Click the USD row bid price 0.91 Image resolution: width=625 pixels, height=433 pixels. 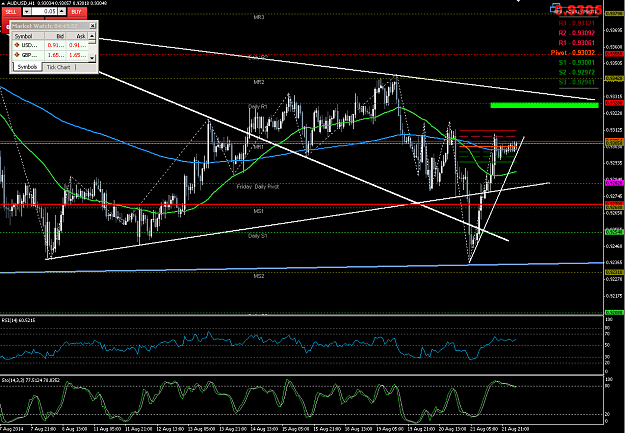tap(55, 45)
